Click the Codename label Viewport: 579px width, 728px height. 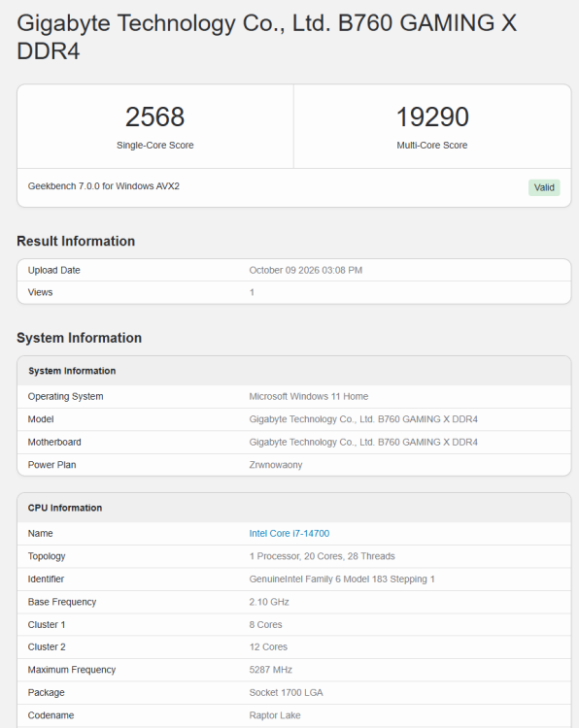pyautogui.click(x=51, y=715)
